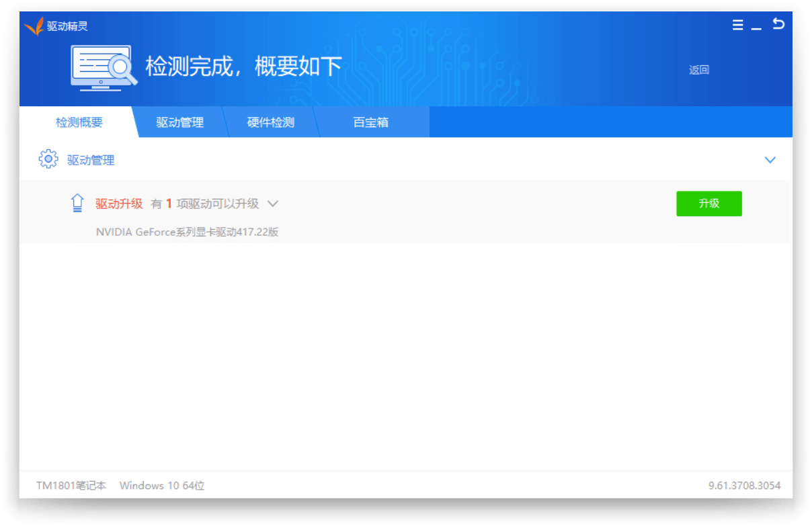812x526 pixels.
Task: Click the green 升级 button
Action: point(709,204)
